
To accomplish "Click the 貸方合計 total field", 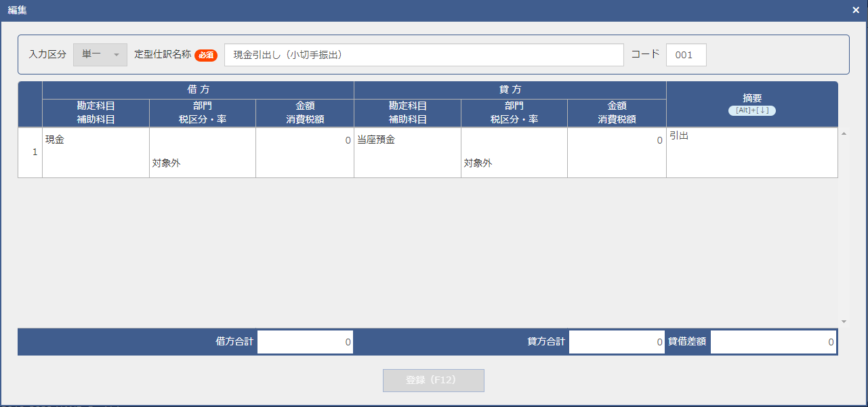I will [x=617, y=342].
